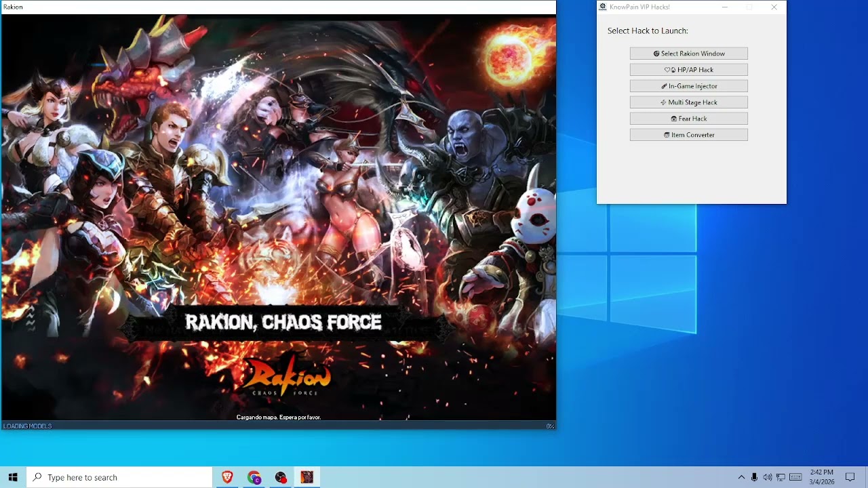Screen dimensions: 868x488
Task: Show hidden system tray icons
Action: [x=741, y=477]
